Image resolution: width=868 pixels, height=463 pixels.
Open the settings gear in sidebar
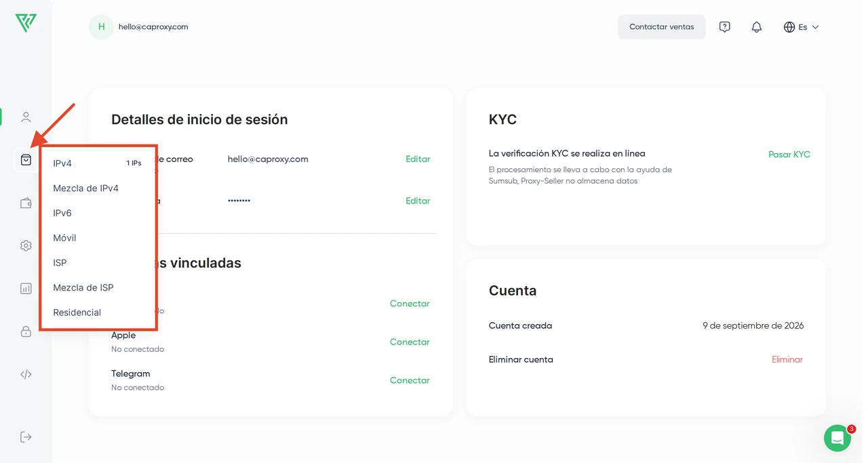[x=26, y=245]
